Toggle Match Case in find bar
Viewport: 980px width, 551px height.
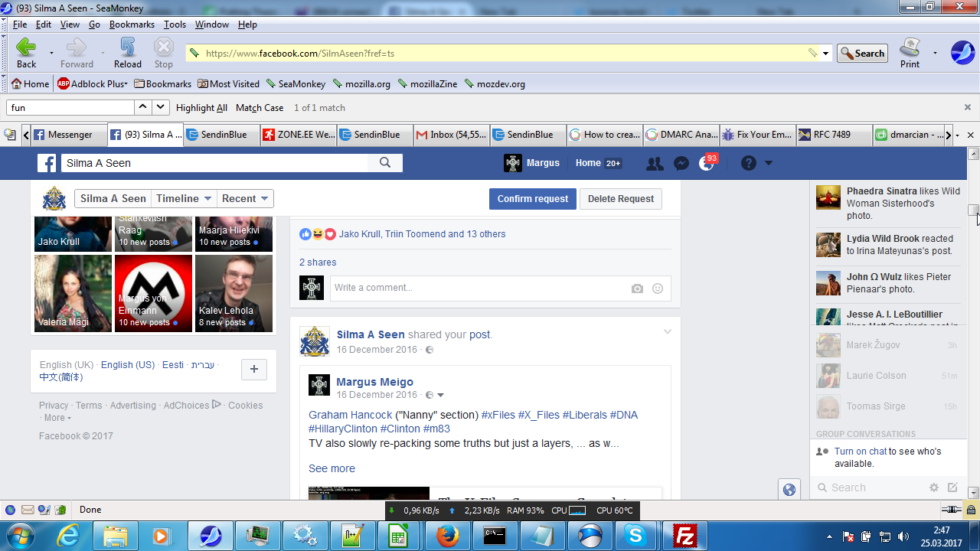(x=260, y=108)
